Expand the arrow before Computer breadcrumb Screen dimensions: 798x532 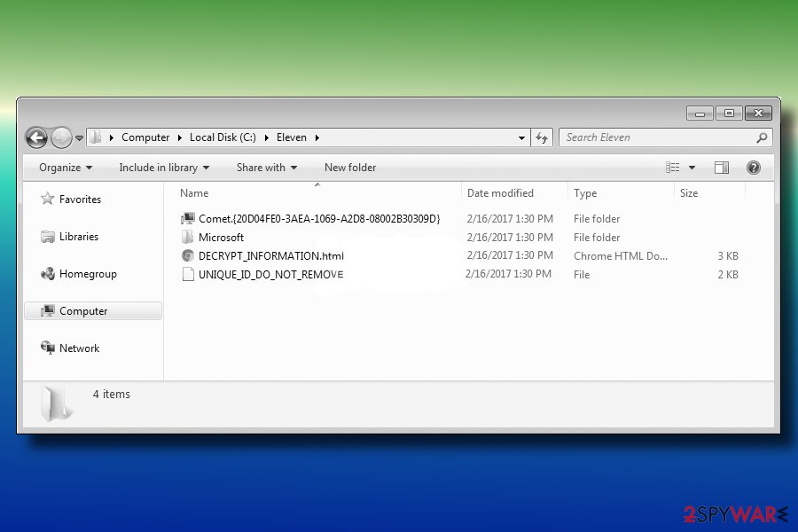(x=112, y=138)
